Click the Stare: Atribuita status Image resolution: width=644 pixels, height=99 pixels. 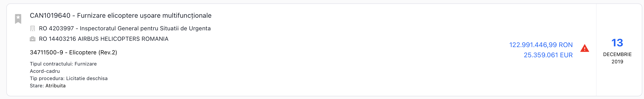[x=48, y=86]
